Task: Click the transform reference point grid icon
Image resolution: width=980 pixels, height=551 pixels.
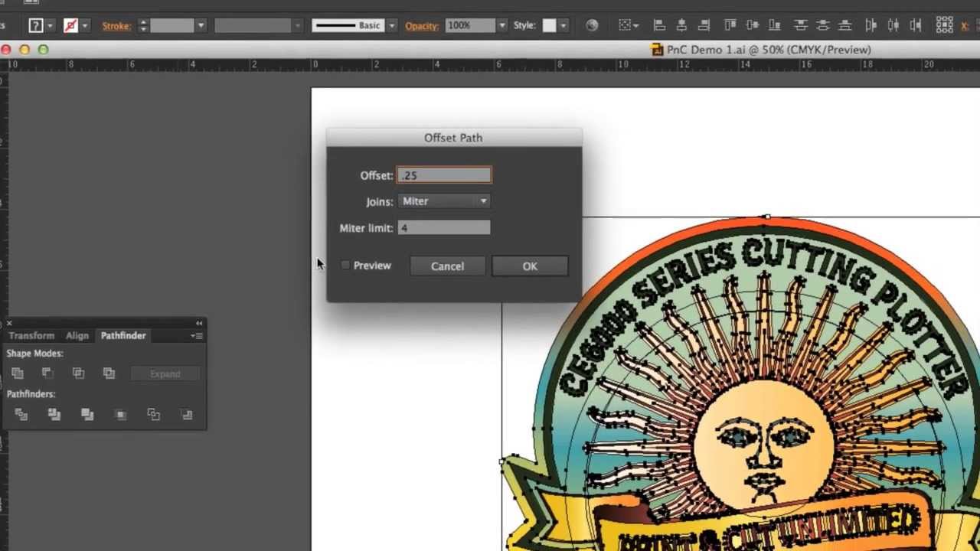Action: 944,25
